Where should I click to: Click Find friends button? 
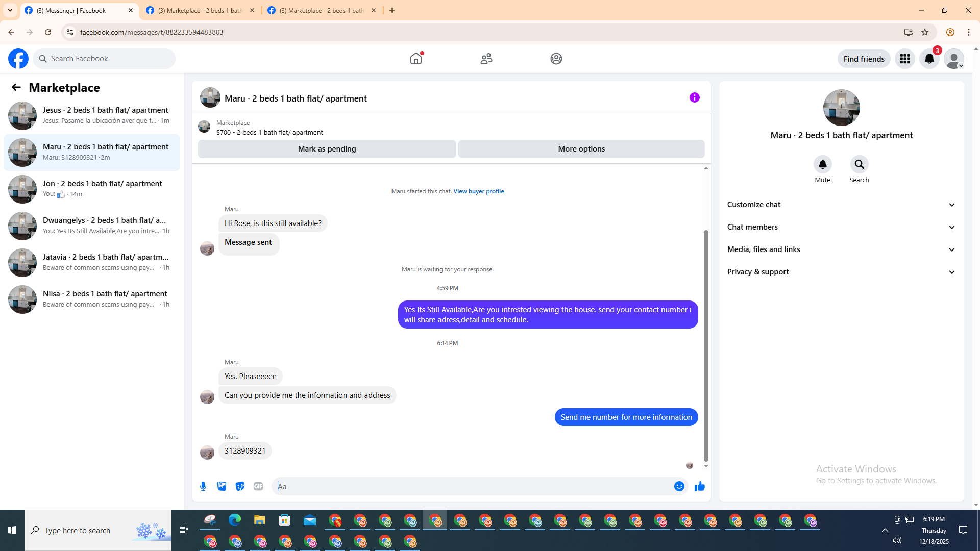pos(864,59)
